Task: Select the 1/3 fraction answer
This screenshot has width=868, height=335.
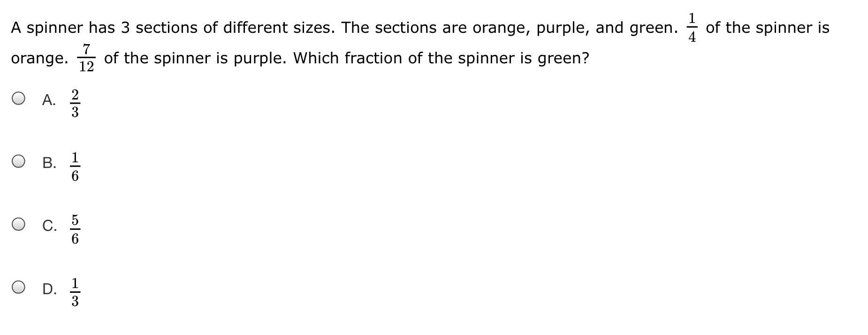Action: coord(75,292)
